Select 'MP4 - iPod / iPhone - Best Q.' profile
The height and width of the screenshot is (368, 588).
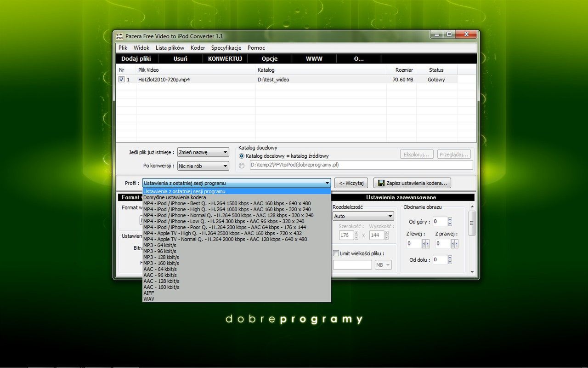coord(237,203)
